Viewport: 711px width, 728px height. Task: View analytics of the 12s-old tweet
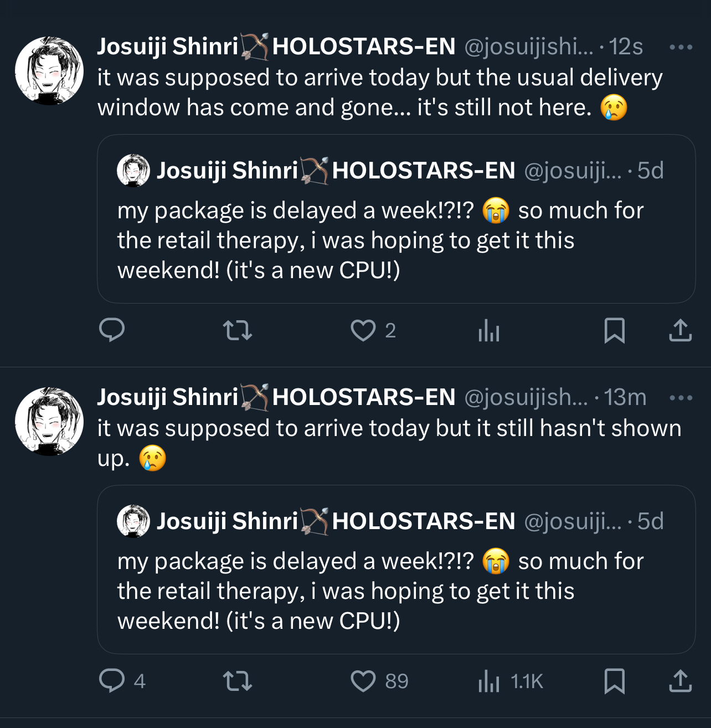tap(488, 331)
